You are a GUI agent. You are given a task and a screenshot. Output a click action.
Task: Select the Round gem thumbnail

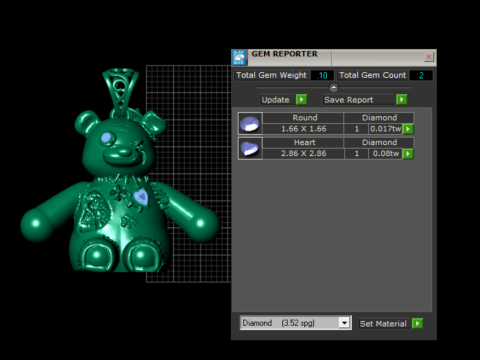point(250,123)
